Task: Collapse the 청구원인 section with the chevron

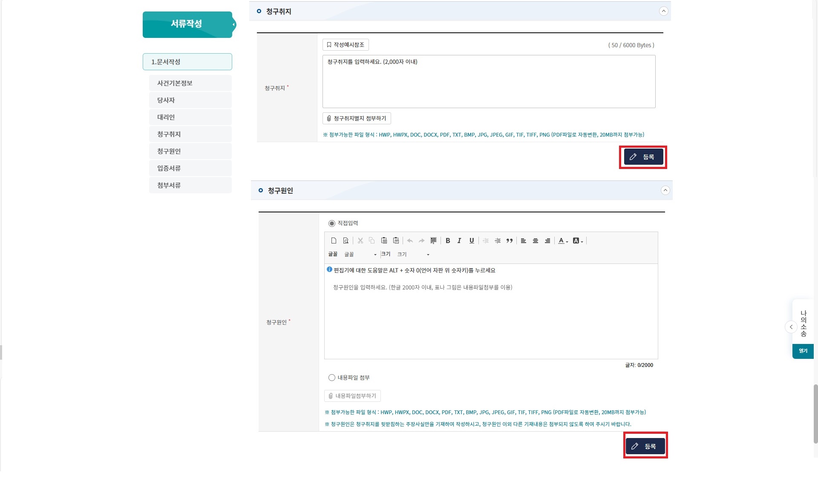Action: click(x=665, y=190)
